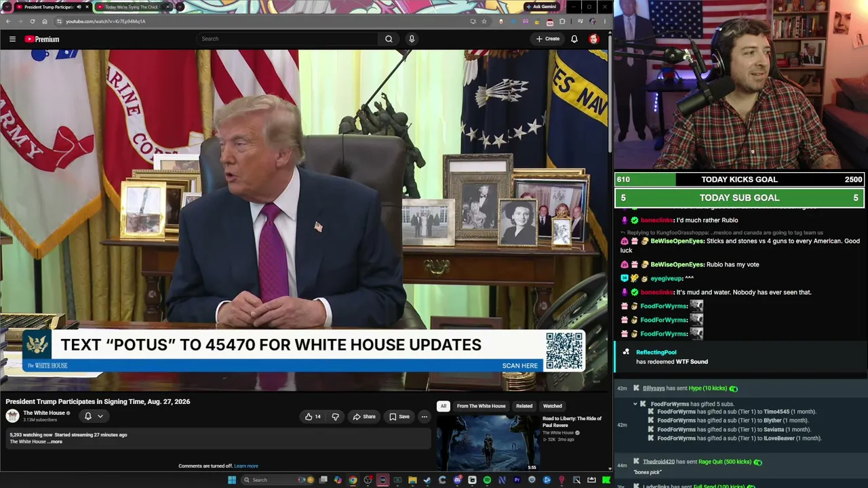Click the eyegiveup username in chat
868x488 pixels.
666,279
